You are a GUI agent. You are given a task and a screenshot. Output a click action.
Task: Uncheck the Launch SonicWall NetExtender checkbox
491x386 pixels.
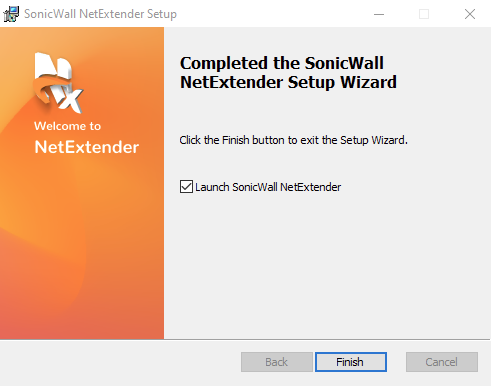[x=186, y=187]
